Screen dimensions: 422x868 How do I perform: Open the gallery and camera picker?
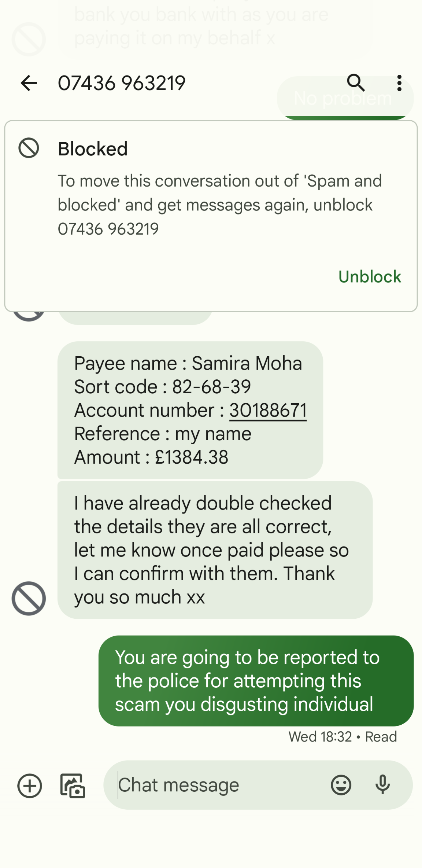tap(73, 786)
